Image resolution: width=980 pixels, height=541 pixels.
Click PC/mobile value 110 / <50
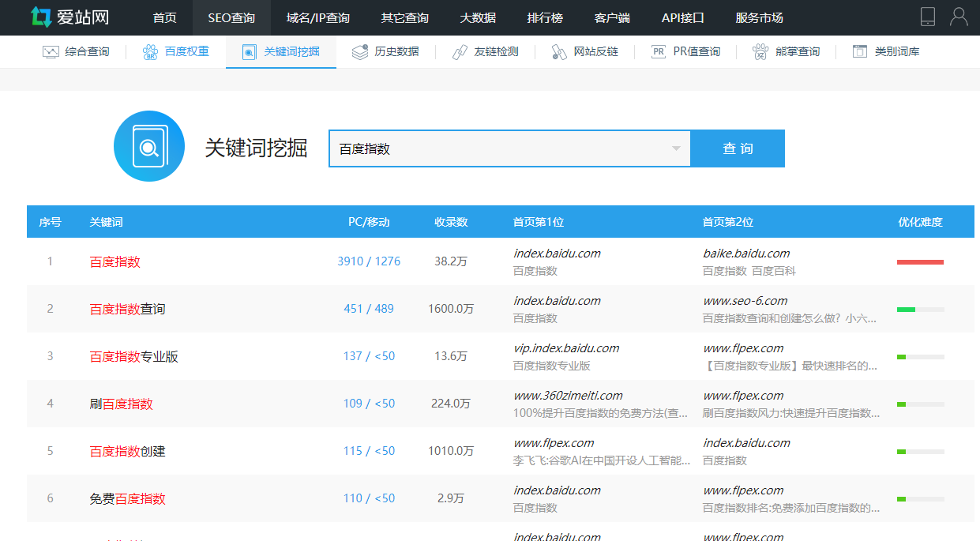click(369, 498)
